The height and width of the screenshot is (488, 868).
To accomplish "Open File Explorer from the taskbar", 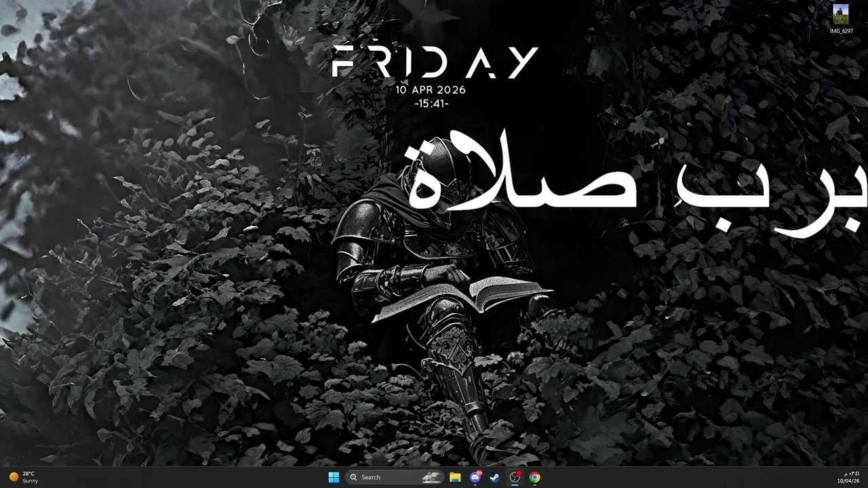I will tap(455, 477).
